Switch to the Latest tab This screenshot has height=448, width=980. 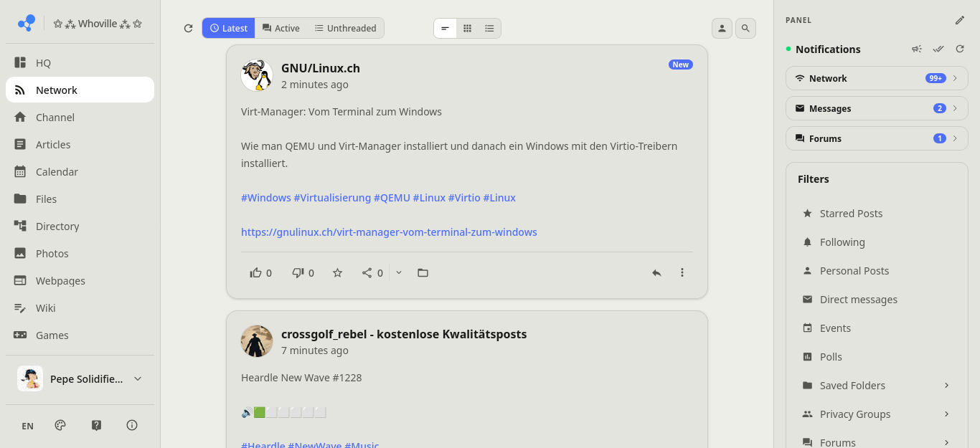228,28
